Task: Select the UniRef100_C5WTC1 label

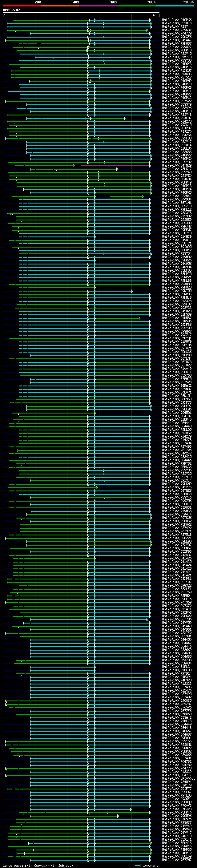Action: pos(177,244)
